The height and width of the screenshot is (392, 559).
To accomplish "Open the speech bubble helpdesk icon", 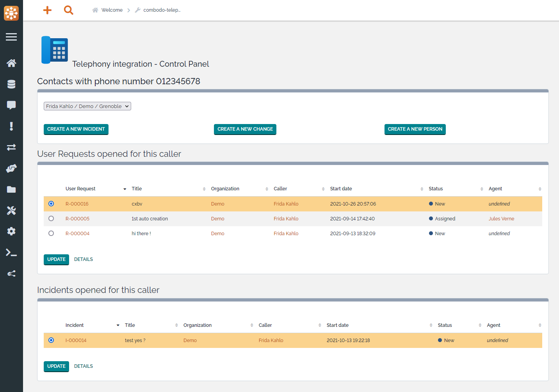I will (11, 105).
